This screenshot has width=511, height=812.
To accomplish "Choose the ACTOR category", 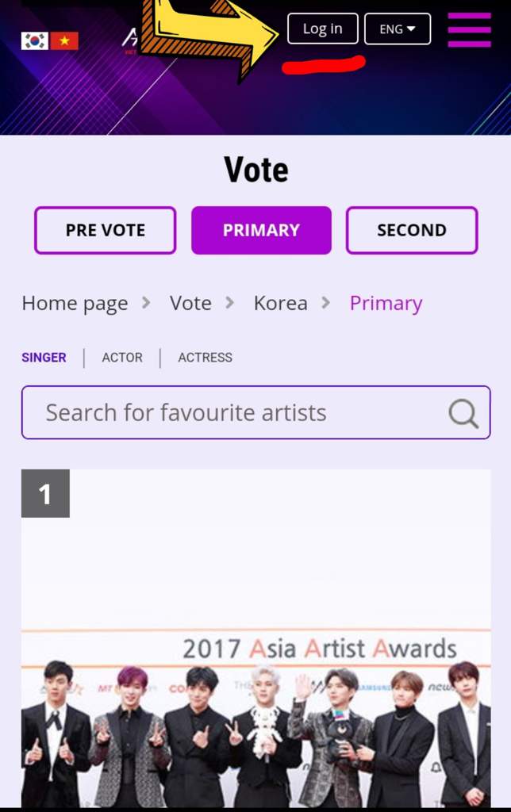I will pos(122,358).
